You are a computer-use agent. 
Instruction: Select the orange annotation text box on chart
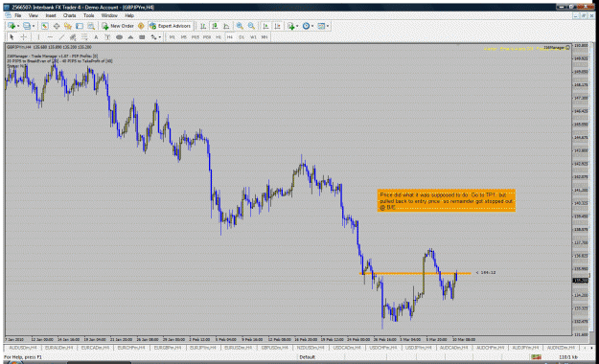coord(447,200)
